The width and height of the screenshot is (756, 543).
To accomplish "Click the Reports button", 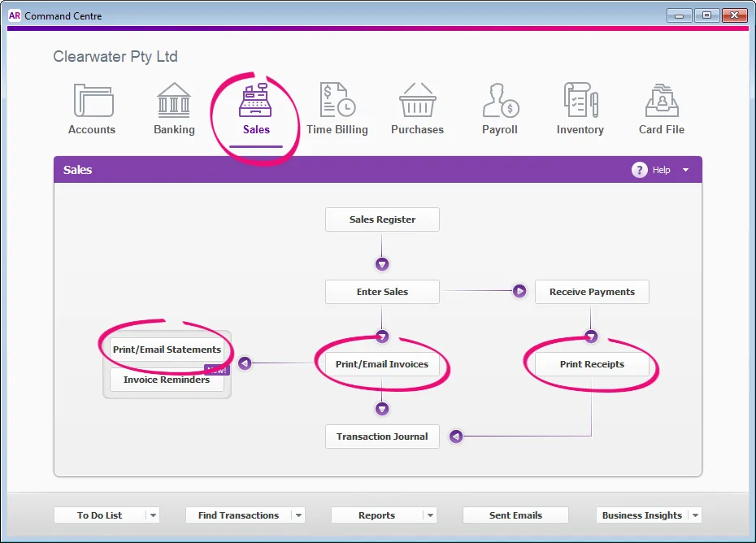I will [377, 515].
